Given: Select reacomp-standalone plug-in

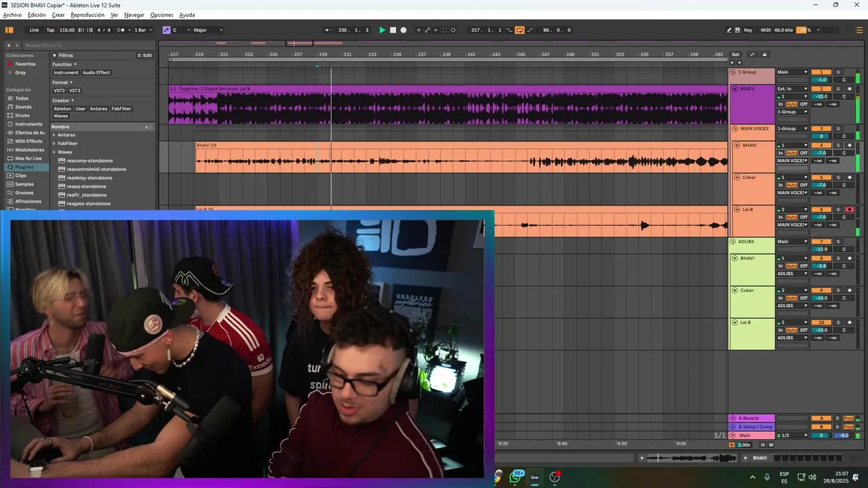Looking at the screenshot, I should 90,161.
